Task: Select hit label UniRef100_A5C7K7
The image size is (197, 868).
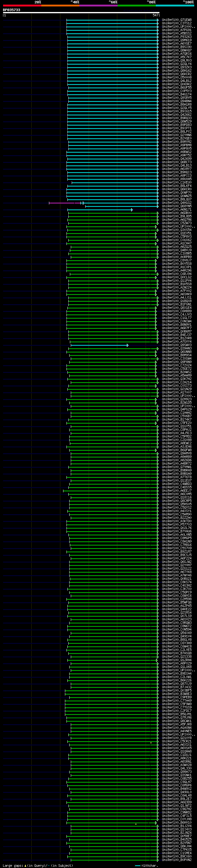Action: tap(176, 57)
